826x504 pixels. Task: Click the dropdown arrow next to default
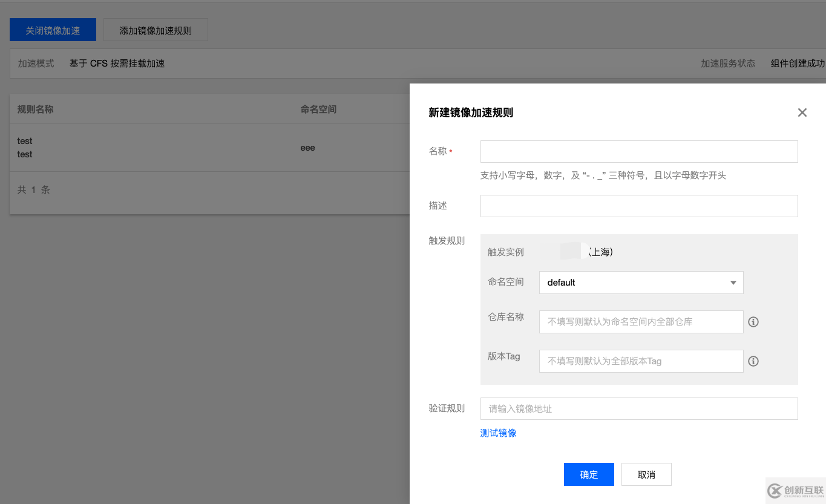(733, 283)
